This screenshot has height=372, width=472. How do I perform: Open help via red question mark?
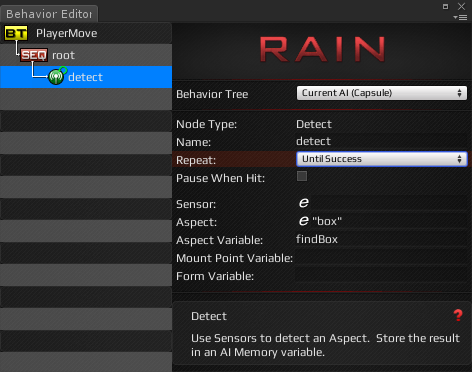click(x=458, y=315)
